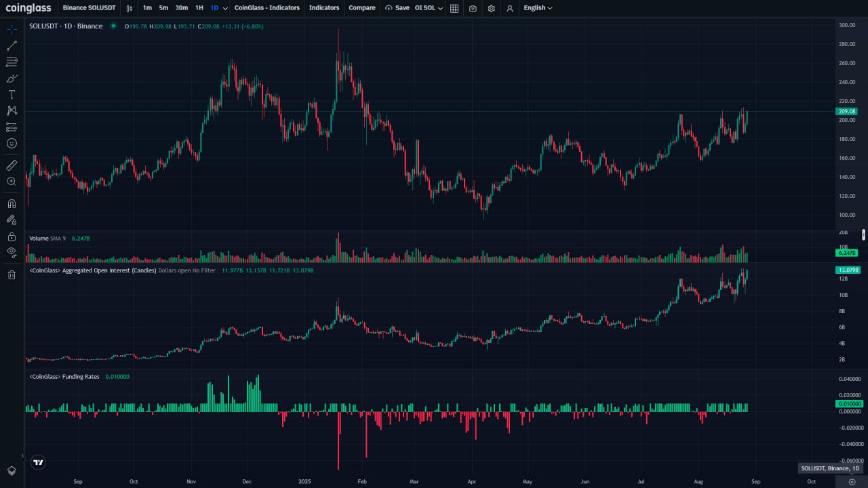Open the Binance SOLUSDT symbol search
The width and height of the screenshot is (868, 488).
click(x=89, y=8)
